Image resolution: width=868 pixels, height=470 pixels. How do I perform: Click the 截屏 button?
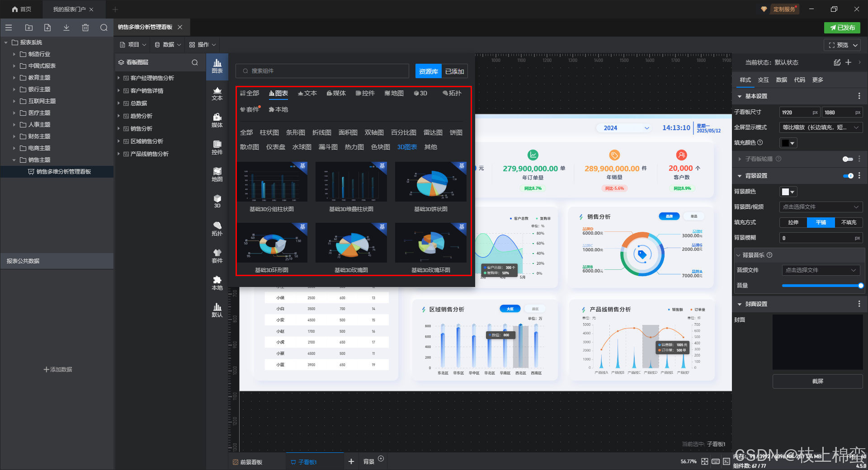click(x=818, y=381)
